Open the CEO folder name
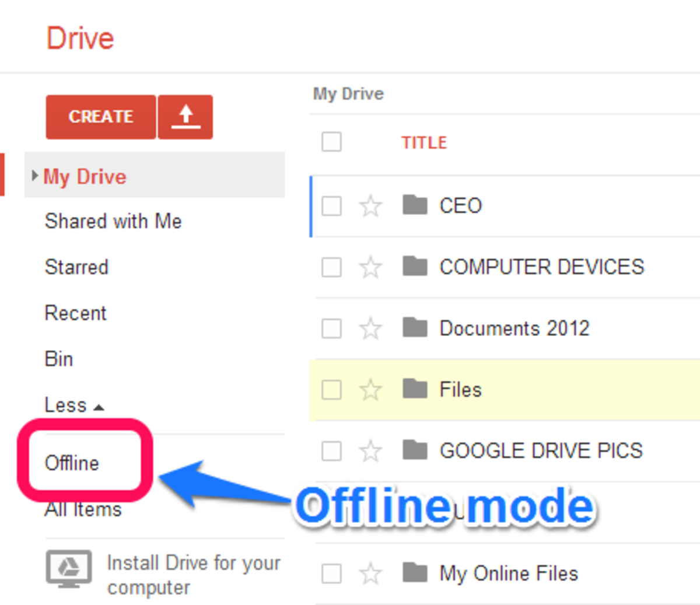The width and height of the screenshot is (700, 605). coord(461,206)
